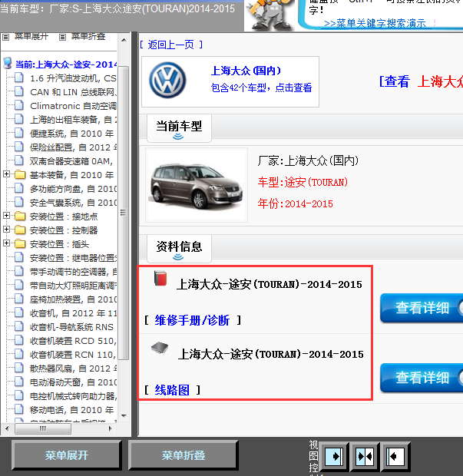Click the top 菜单折叠 list icon
The width and height of the screenshot is (463, 476).
tap(62, 38)
